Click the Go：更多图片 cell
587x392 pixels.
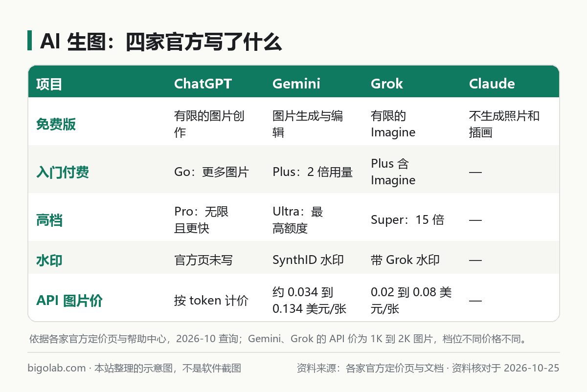(211, 172)
